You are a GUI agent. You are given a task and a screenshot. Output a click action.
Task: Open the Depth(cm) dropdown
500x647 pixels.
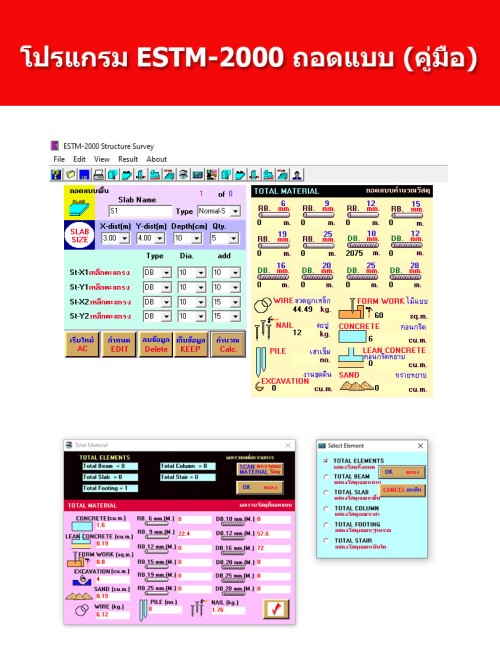point(197,238)
